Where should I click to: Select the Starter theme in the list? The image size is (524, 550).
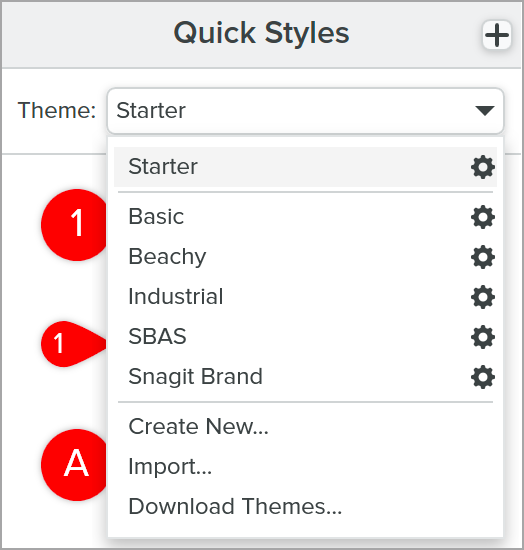[x=305, y=167]
